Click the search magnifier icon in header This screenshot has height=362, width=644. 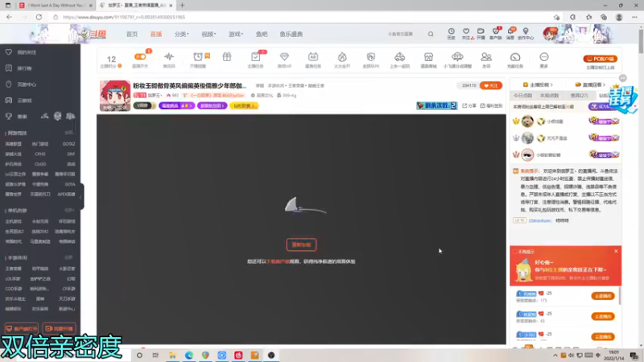click(x=431, y=34)
